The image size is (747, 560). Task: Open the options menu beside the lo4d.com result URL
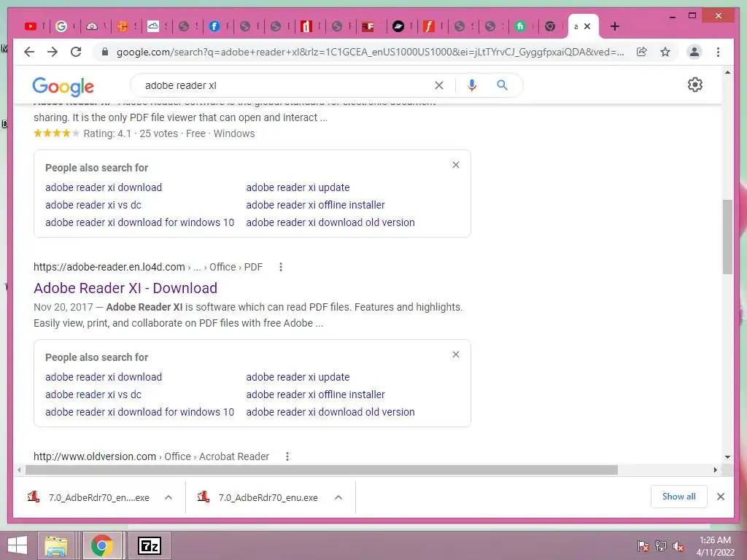pyautogui.click(x=281, y=267)
